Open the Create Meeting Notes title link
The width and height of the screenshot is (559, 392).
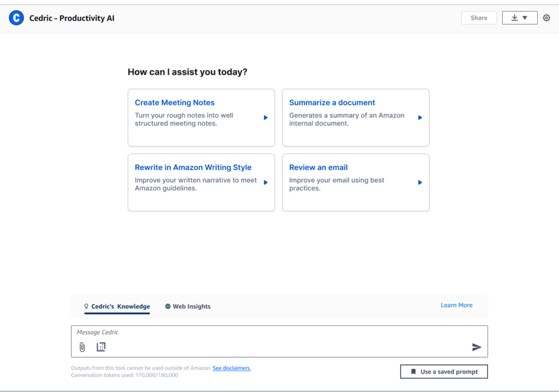(175, 103)
